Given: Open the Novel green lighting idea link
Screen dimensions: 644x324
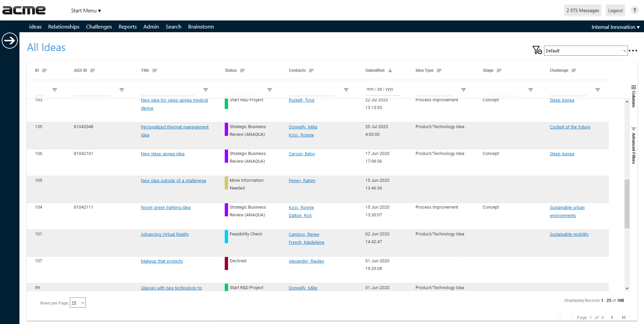Looking at the screenshot, I should click(x=166, y=208).
